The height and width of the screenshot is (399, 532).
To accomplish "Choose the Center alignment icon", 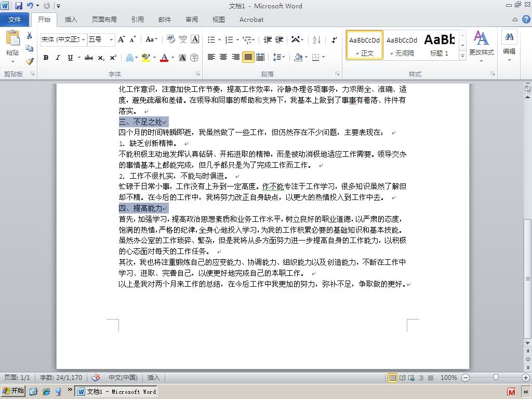I will [x=223, y=57].
